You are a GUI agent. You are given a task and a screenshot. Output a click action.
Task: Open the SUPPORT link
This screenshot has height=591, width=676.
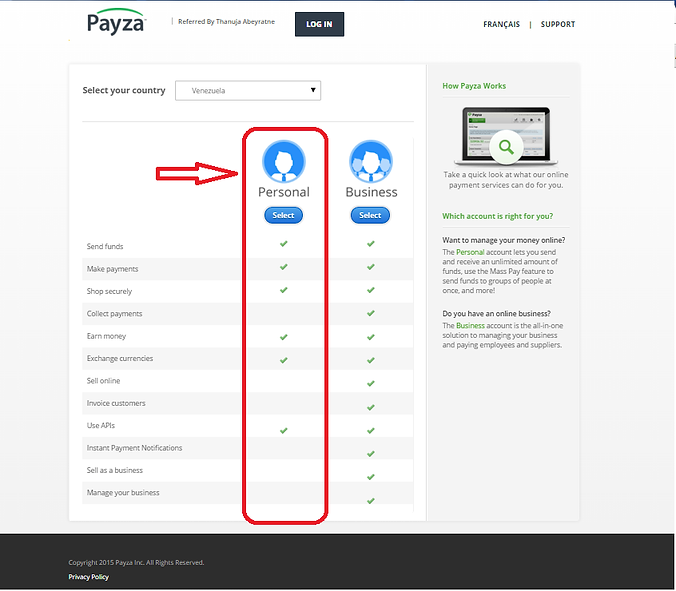[558, 25]
